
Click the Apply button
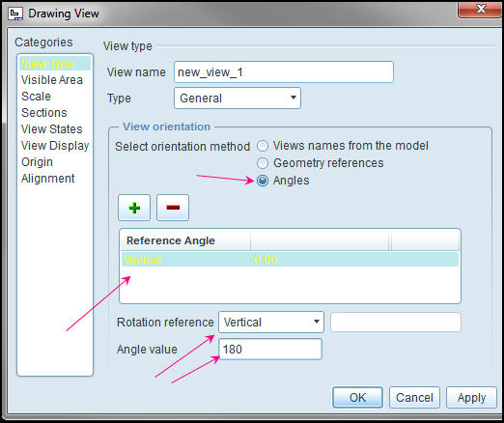click(471, 398)
